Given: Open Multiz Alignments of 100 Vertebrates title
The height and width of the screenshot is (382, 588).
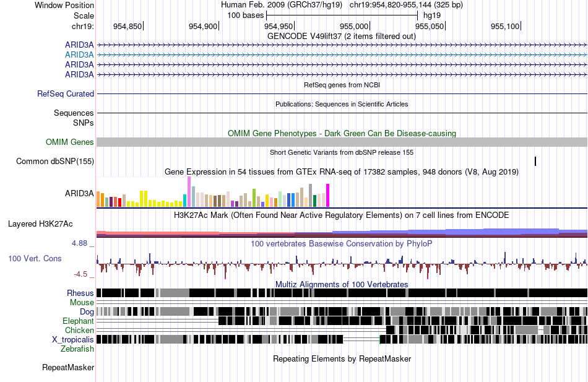Looking at the screenshot, I should (342, 284).
